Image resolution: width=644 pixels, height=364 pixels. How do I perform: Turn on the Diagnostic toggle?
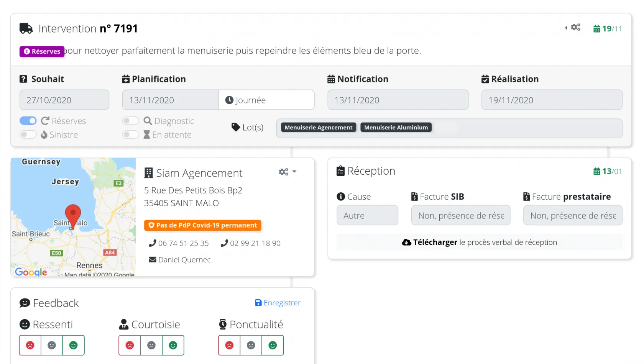130,121
